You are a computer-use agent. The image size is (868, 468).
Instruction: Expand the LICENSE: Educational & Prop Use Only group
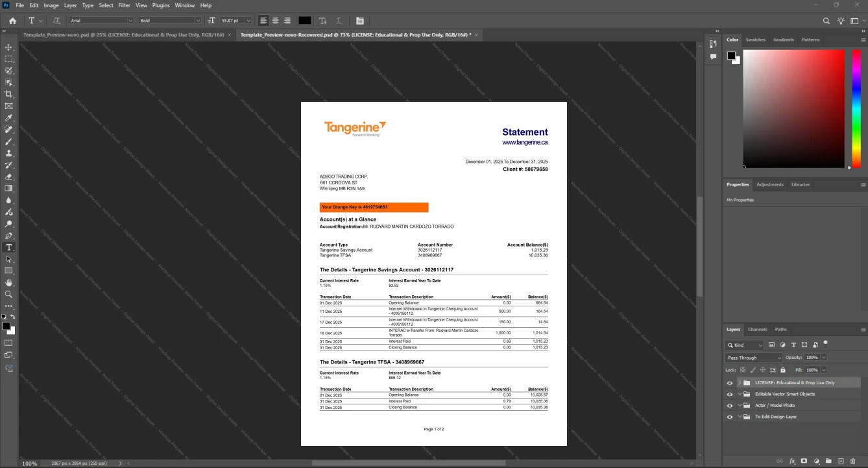tap(740, 383)
